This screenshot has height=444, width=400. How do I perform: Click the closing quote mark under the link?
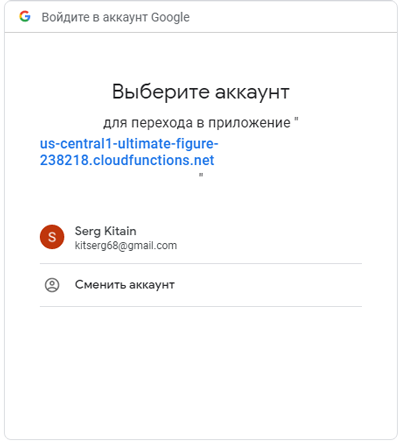(201, 175)
